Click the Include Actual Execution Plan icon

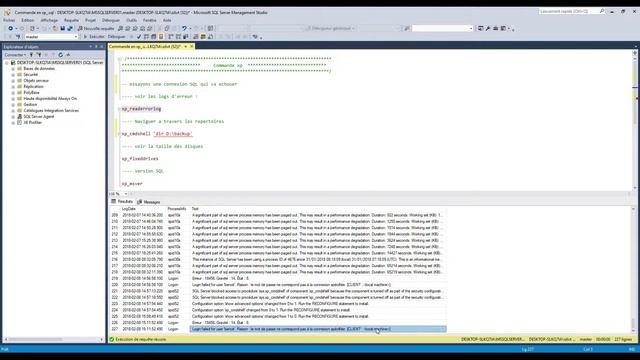click(x=171, y=37)
